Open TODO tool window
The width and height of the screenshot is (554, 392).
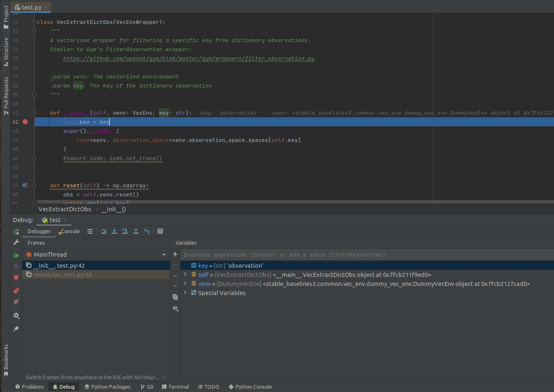pyautogui.click(x=209, y=387)
